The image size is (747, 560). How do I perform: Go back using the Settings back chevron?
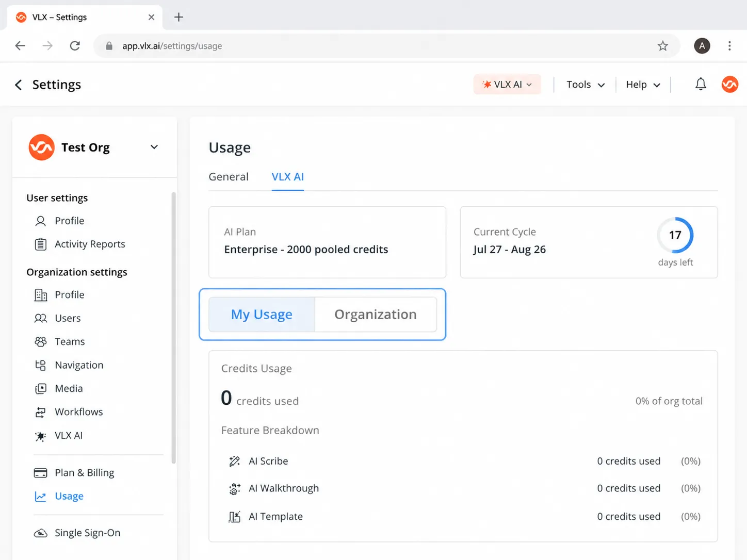point(19,85)
